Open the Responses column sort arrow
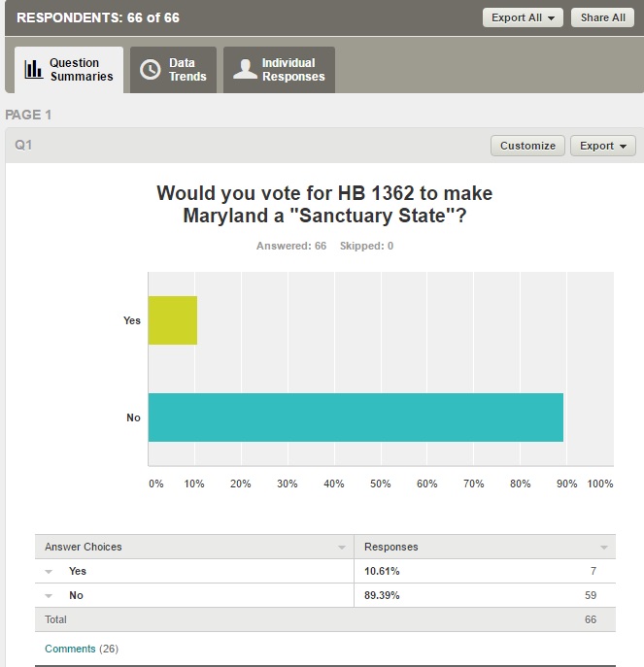 point(605,548)
